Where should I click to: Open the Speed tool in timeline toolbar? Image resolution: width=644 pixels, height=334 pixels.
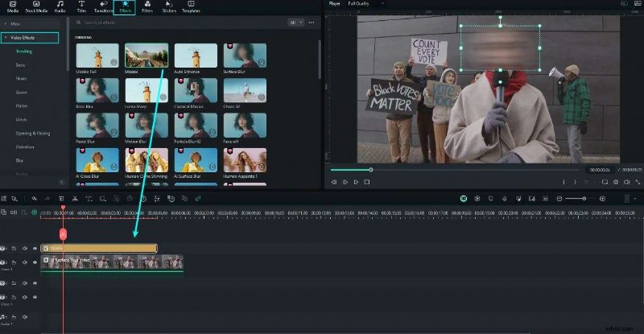(144, 199)
